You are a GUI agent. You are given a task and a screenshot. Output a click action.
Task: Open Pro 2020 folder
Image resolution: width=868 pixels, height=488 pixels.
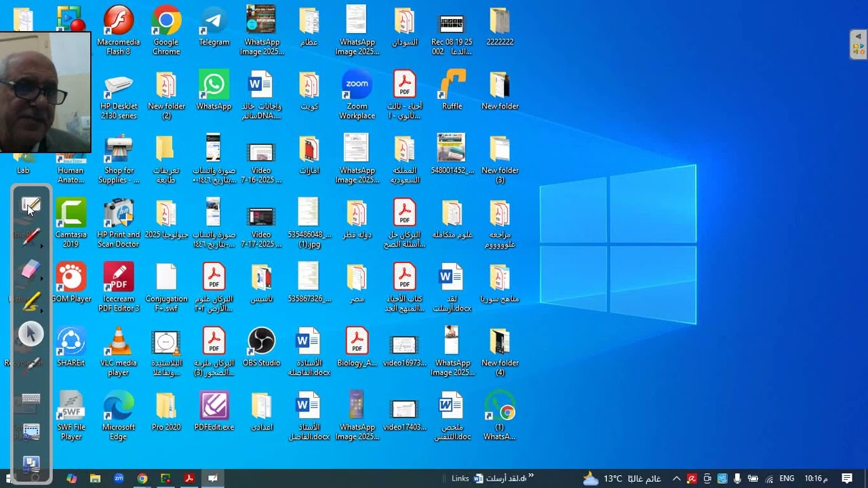pos(166,411)
